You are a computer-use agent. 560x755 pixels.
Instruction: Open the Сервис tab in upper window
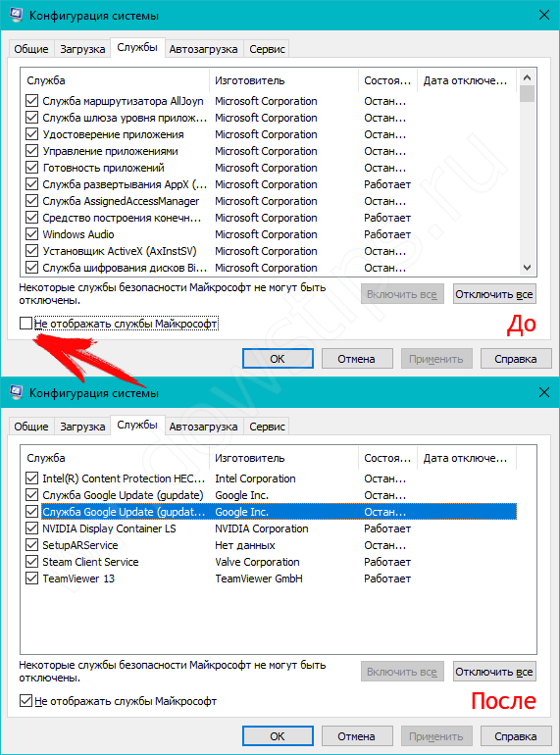[x=267, y=49]
